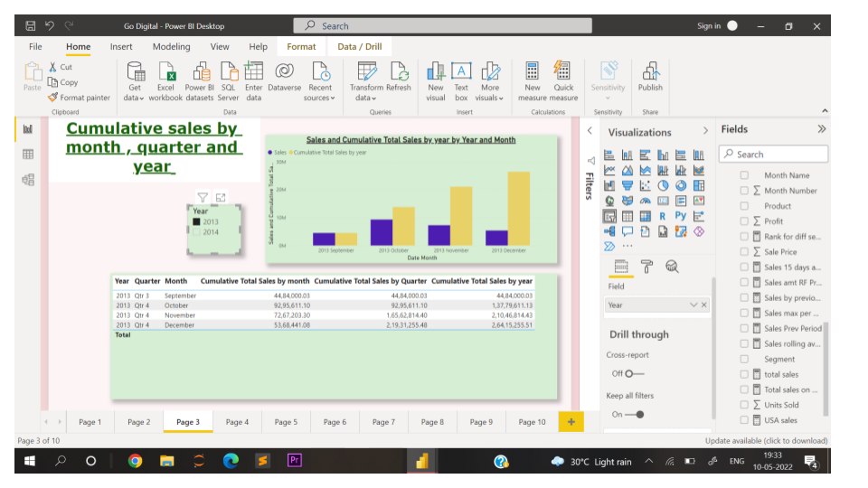Open Dataverse connector
Screen dimensions: 868x488
tap(285, 76)
